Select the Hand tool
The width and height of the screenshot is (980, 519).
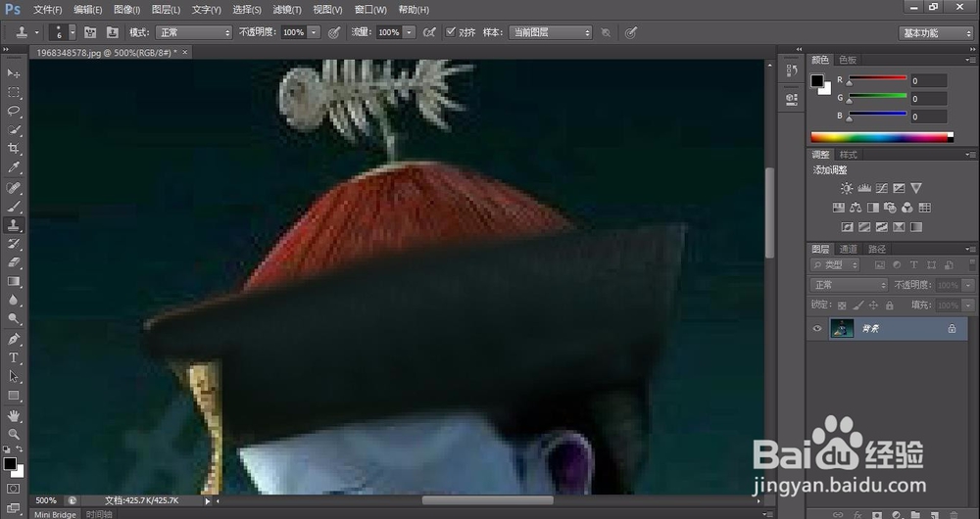(13, 416)
